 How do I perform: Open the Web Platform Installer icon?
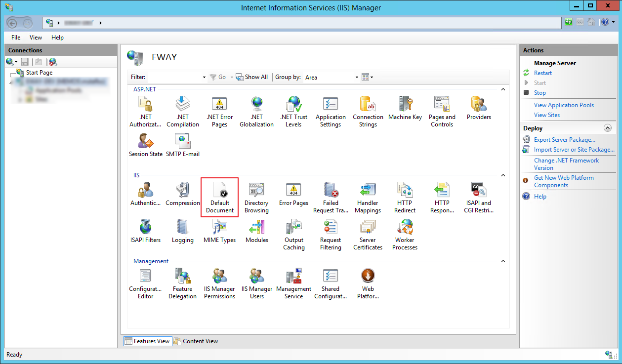[x=368, y=283]
